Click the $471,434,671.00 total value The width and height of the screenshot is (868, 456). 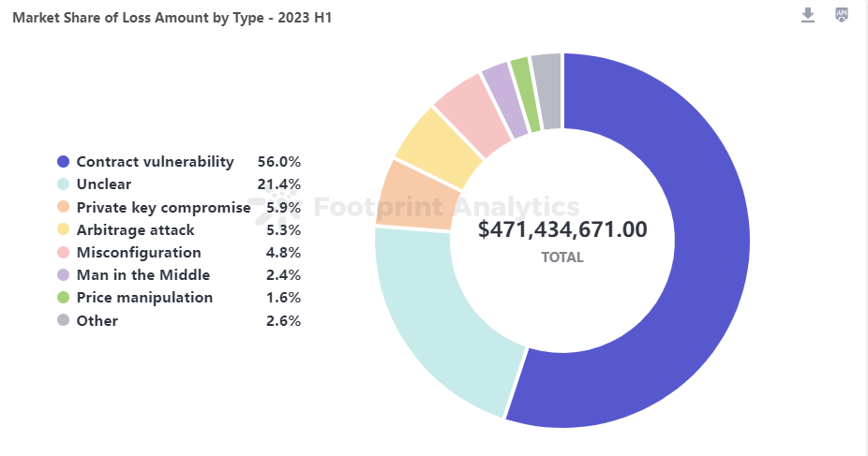561,229
